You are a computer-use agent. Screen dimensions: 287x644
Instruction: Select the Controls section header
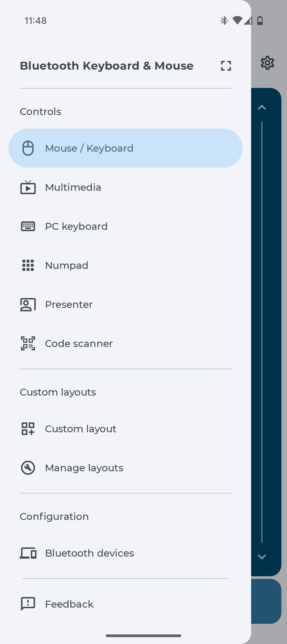coord(40,112)
